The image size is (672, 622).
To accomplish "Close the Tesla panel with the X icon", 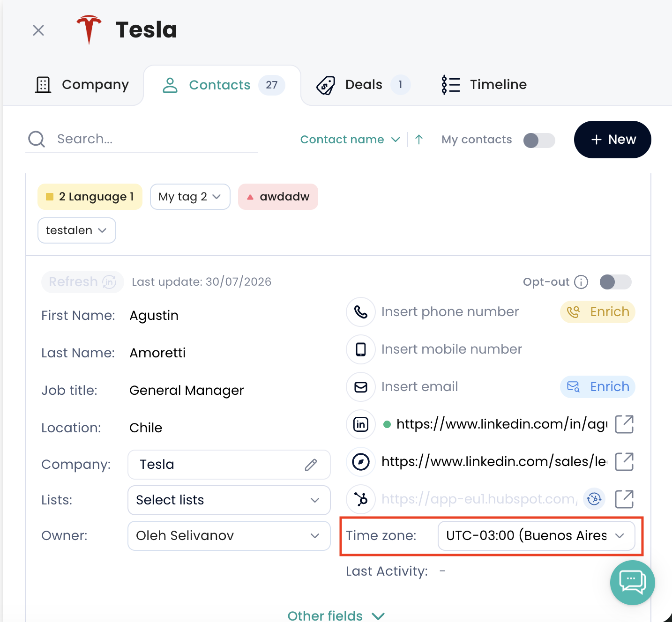I will click(x=38, y=30).
